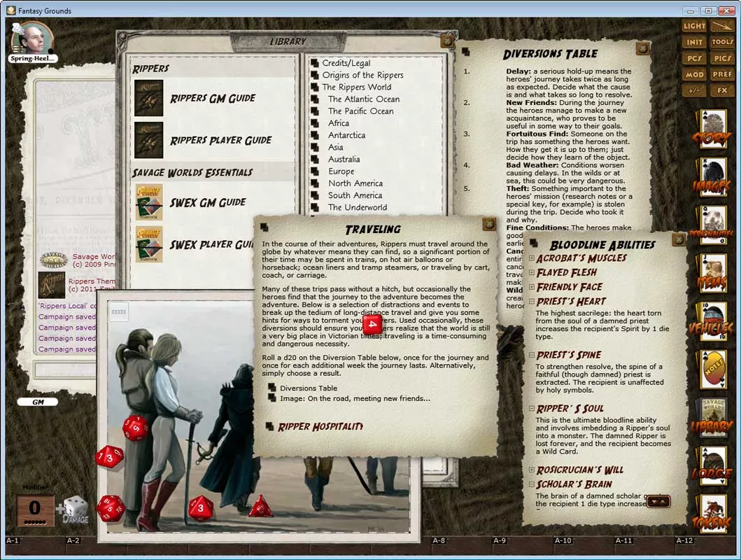The height and width of the screenshot is (560, 741).
Task: Open Origins of the Rippers entry
Action: pyautogui.click(x=358, y=75)
